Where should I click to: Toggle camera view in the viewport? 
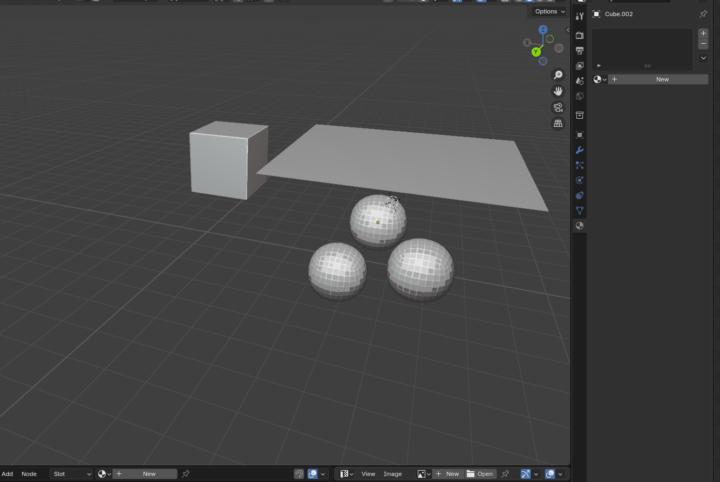[x=558, y=107]
